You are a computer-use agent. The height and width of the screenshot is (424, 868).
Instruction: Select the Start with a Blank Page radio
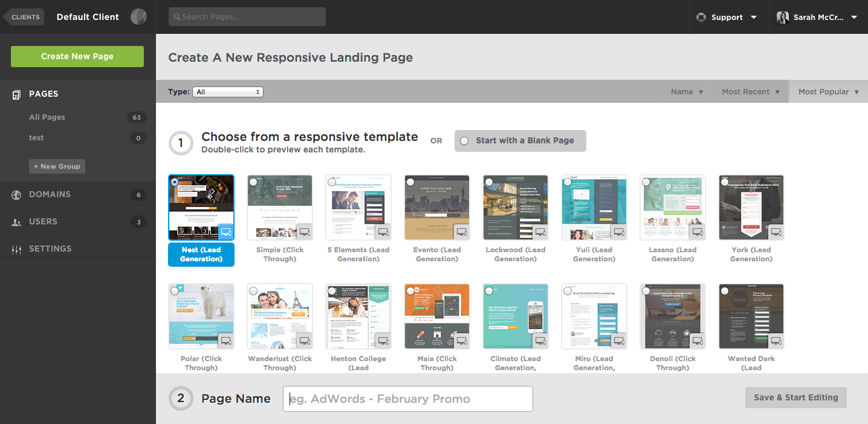click(x=464, y=141)
